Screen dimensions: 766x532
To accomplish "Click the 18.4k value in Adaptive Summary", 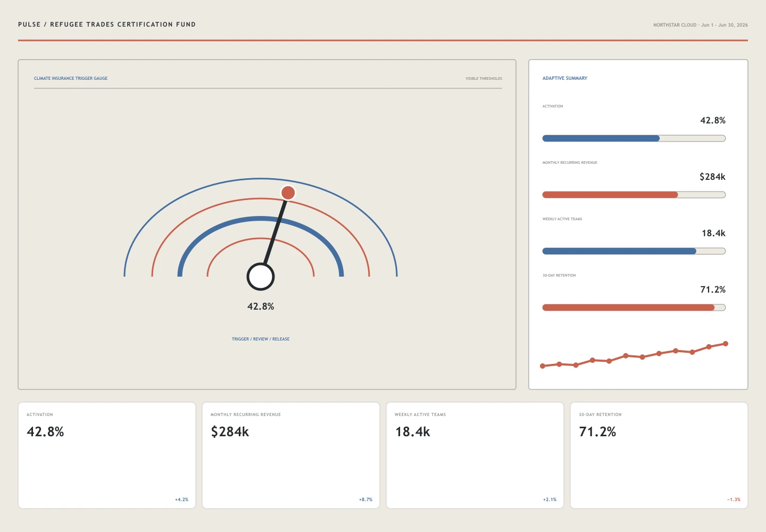I will coord(713,233).
